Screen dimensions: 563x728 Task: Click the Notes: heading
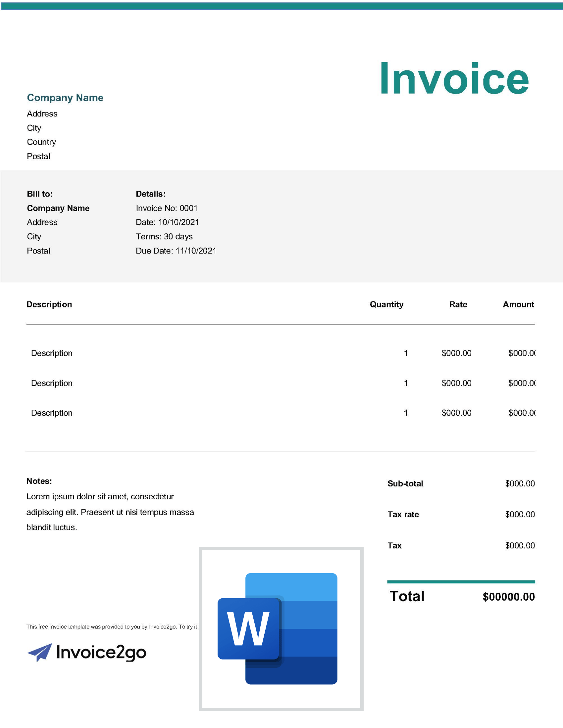click(x=39, y=481)
